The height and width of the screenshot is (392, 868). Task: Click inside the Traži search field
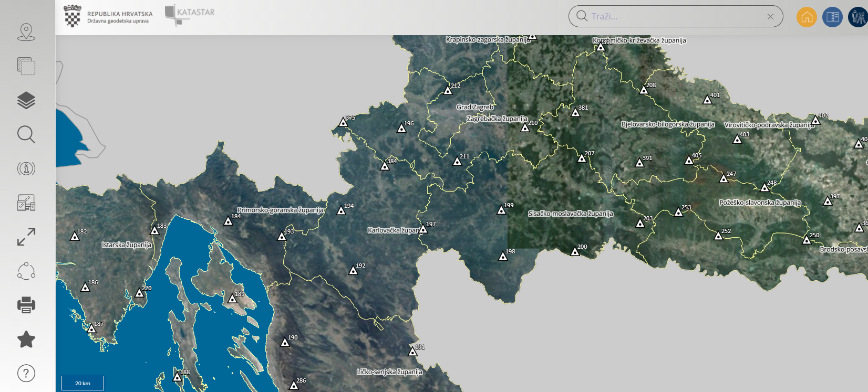(673, 16)
